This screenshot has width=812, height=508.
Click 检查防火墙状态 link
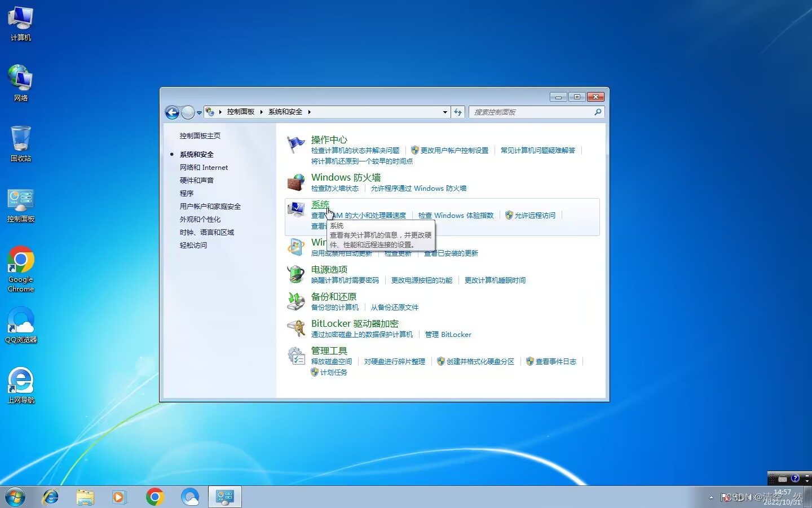(x=335, y=188)
